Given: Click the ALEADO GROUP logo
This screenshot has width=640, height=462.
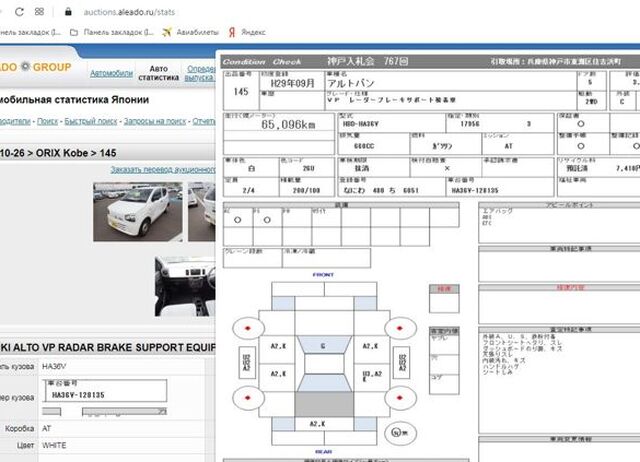Looking at the screenshot, I should point(36,67).
